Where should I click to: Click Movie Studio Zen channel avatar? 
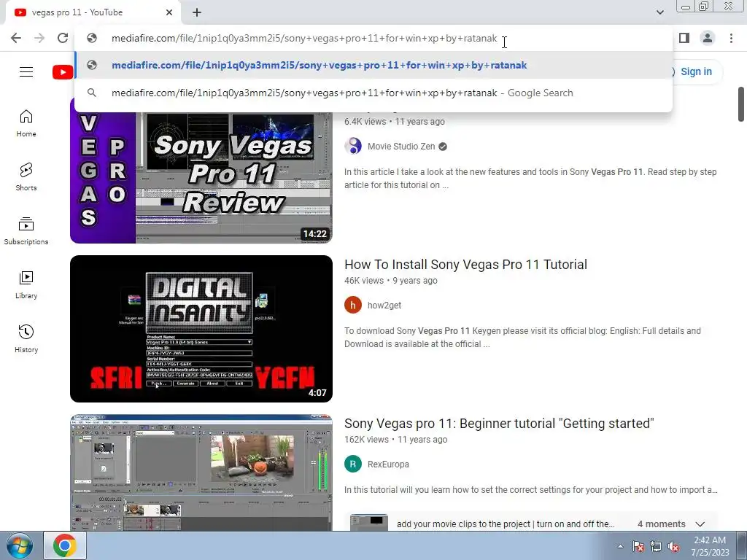[353, 146]
